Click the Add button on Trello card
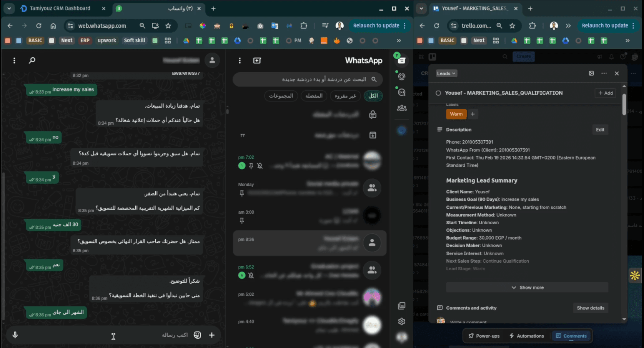This screenshot has width=644, height=348. click(x=605, y=93)
